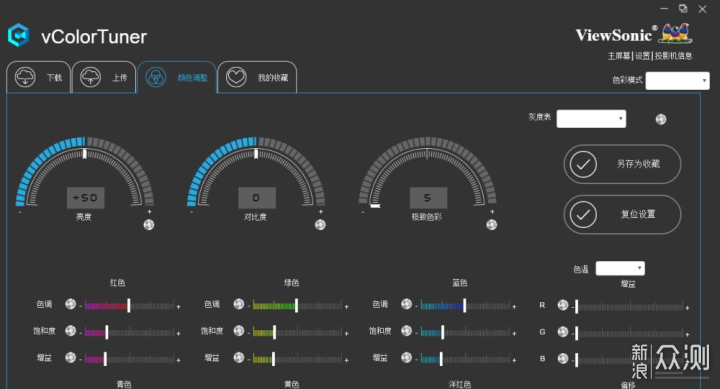720x389 pixels.
Task: Click the reset knob under 极致色彩 gauge
Action: tap(491, 225)
